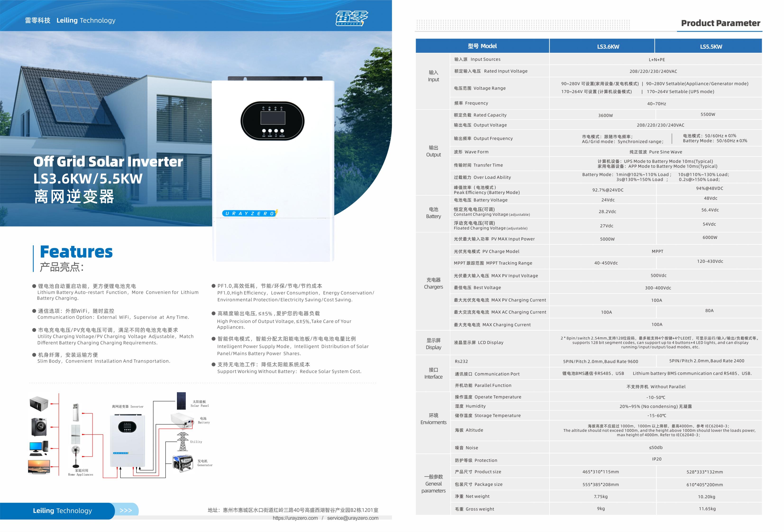Screen dimensions: 784x532
Task: Click the Off Grid Solar Inverter title
Action: point(108,161)
